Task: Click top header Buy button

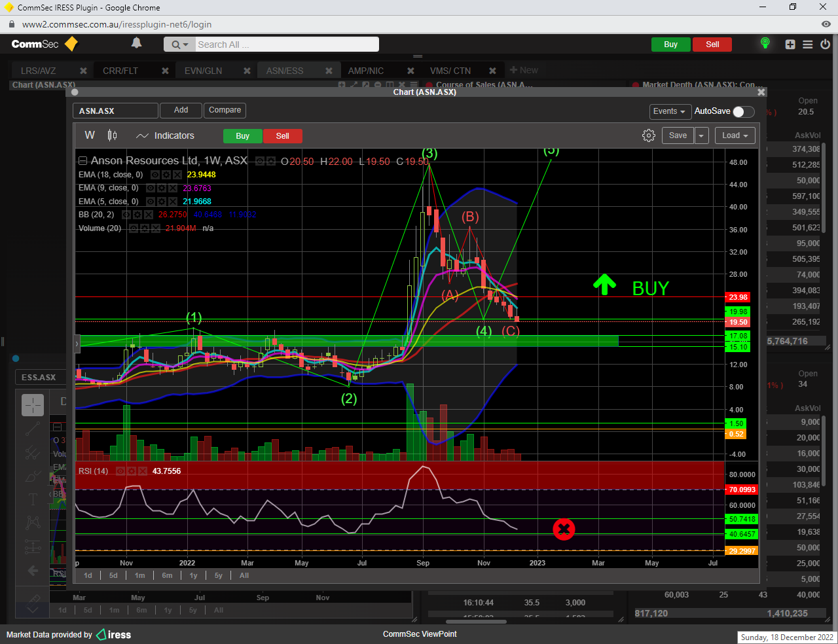Action: (x=671, y=45)
